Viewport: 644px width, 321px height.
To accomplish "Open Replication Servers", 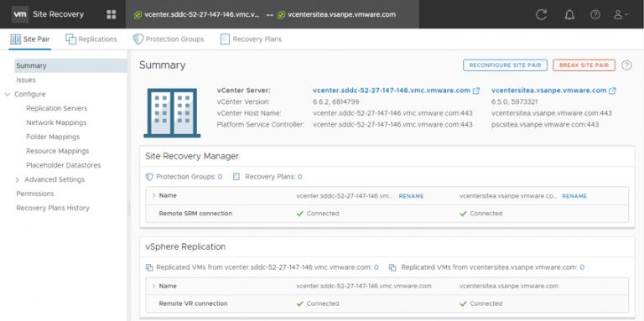I will [x=57, y=108].
